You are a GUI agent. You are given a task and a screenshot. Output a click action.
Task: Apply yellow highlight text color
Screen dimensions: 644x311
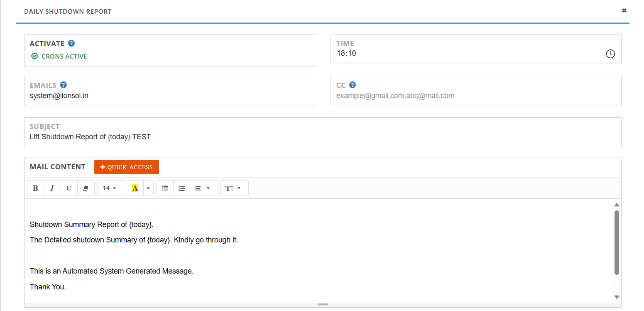point(135,188)
